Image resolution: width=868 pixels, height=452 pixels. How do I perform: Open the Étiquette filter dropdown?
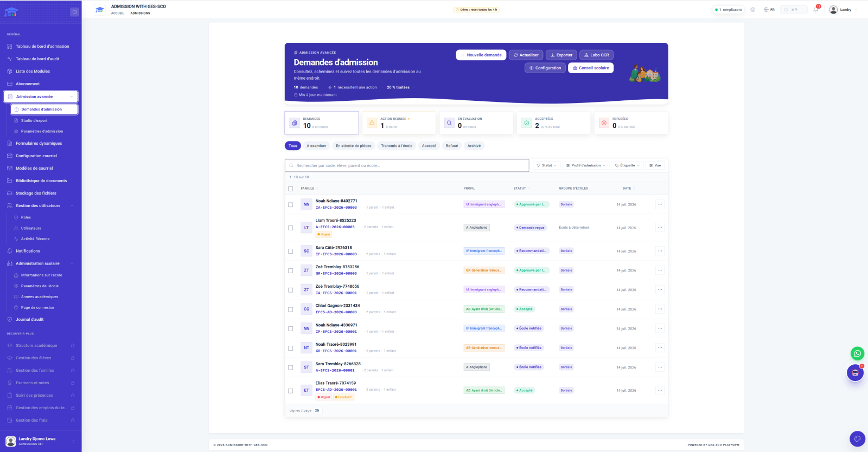click(x=627, y=165)
